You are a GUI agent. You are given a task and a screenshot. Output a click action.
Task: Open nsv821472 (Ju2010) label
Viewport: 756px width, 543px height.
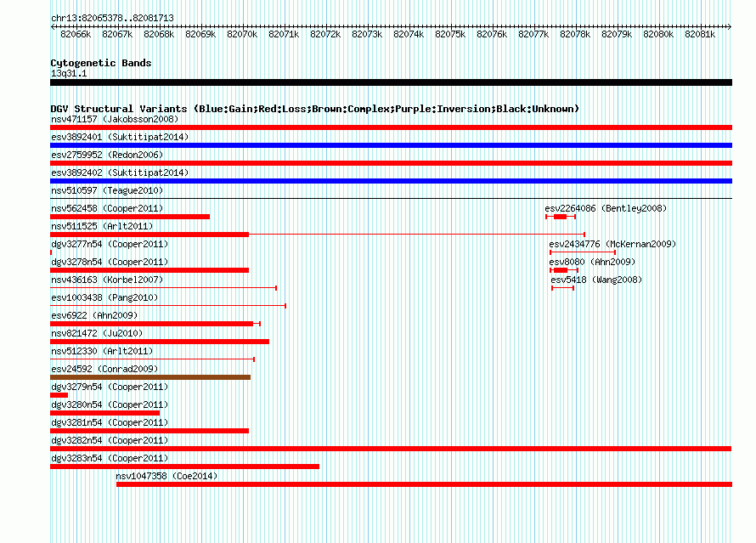click(x=97, y=333)
